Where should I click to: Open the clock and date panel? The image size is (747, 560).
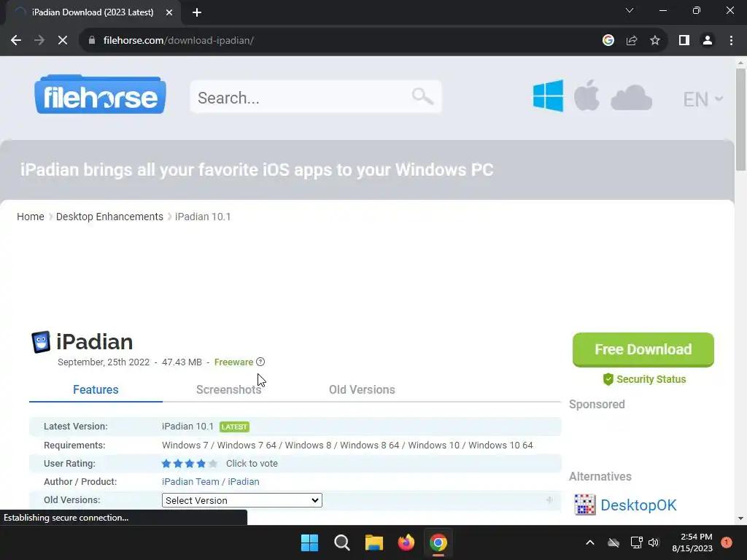click(692, 542)
